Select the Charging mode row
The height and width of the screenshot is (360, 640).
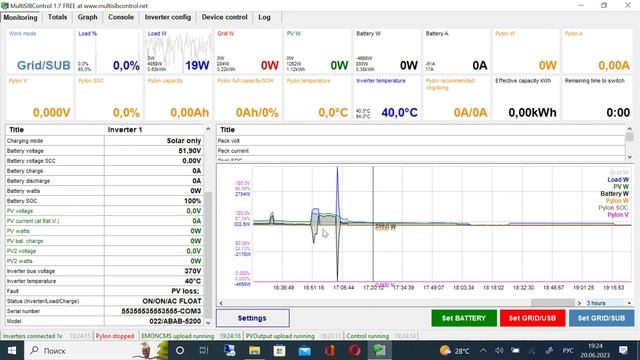click(104, 140)
